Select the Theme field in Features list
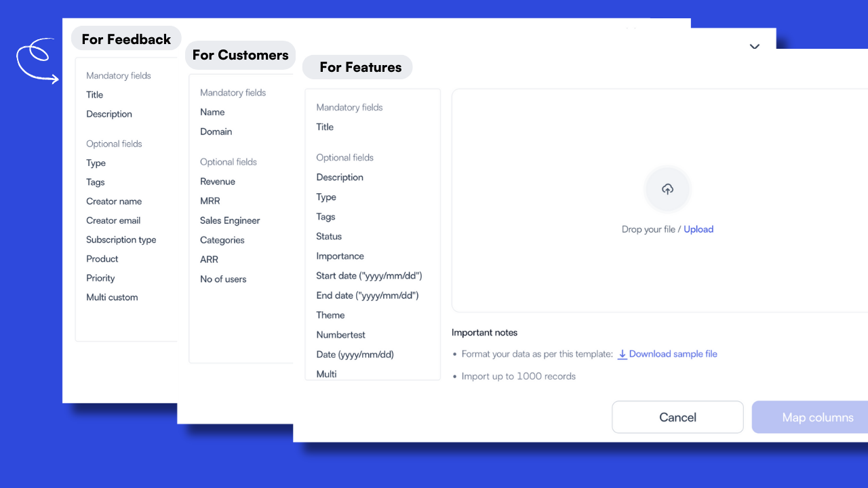The image size is (868, 488). pyautogui.click(x=330, y=314)
